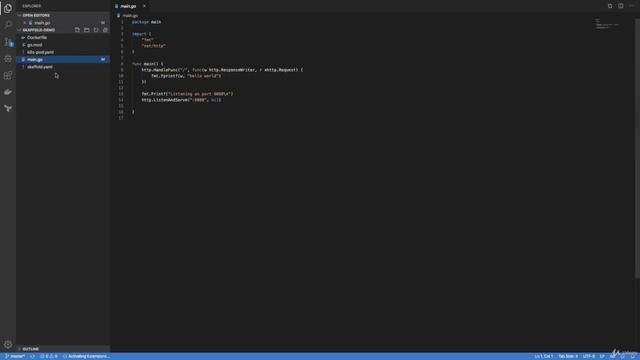Open the editor More Actions ellipsis
This screenshot has width=640, height=360.
click(x=631, y=6)
